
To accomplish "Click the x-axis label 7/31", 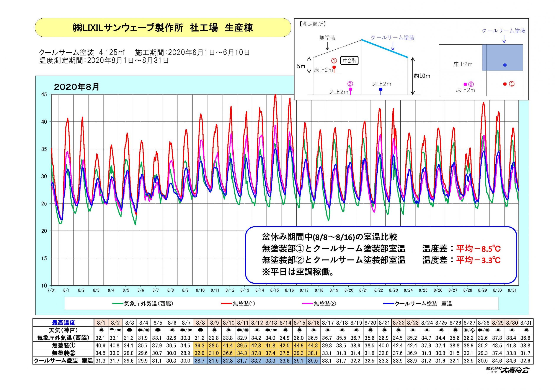I will click(51, 290).
